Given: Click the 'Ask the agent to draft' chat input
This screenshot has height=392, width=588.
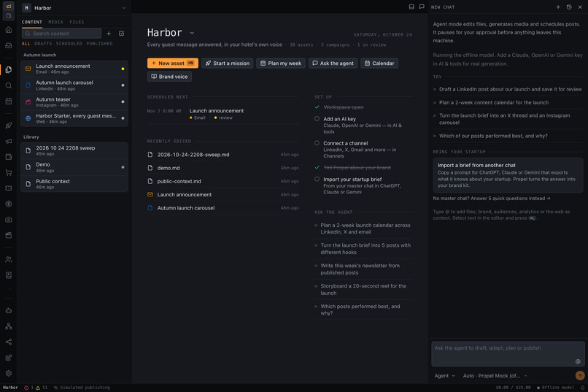Looking at the screenshot, I should click(x=508, y=354).
